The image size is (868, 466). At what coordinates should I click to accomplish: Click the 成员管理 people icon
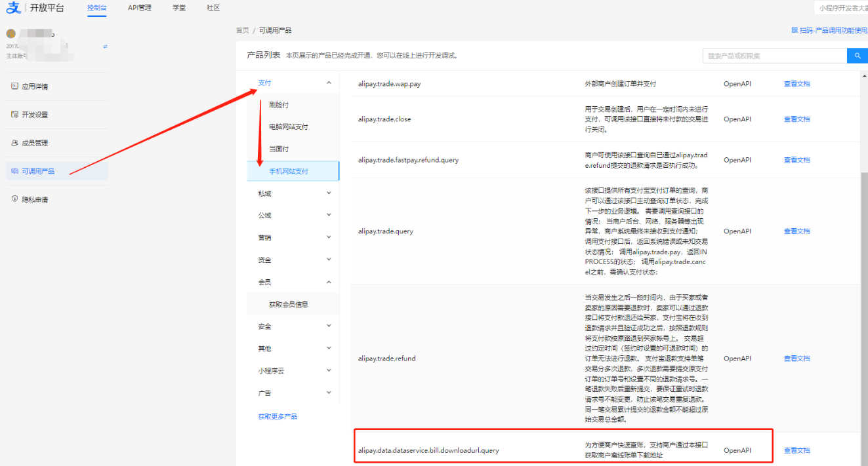click(x=15, y=143)
